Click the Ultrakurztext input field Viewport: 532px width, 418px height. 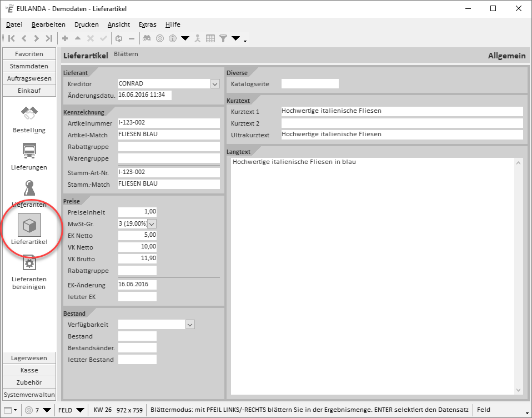[403, 135]
